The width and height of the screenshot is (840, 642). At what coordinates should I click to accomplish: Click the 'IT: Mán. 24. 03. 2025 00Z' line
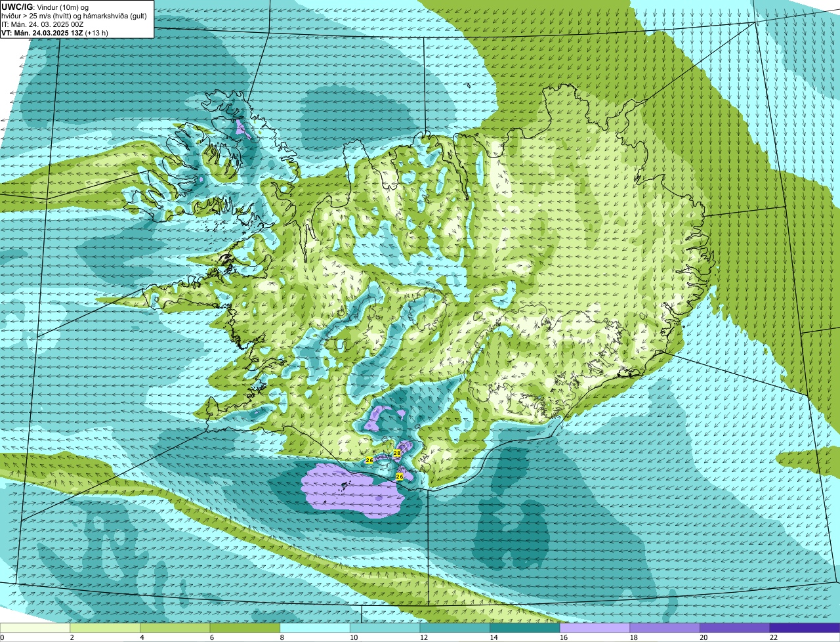[x=43, y=24]
